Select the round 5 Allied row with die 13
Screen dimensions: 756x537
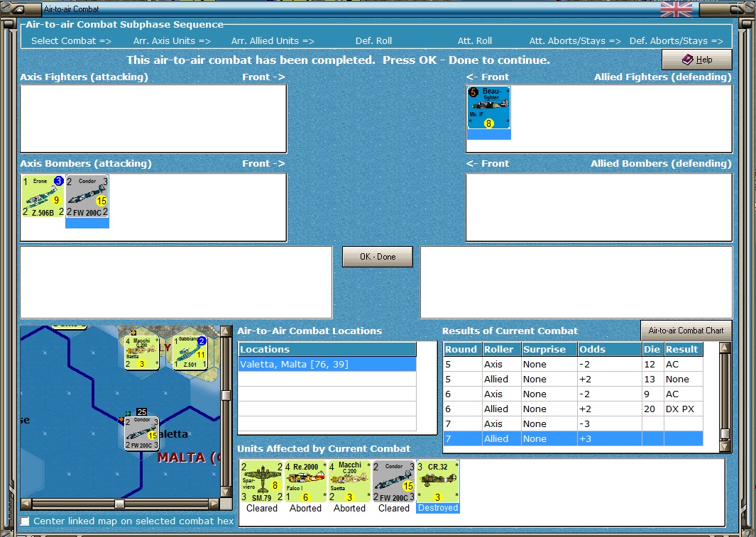[x=573, y=379]
